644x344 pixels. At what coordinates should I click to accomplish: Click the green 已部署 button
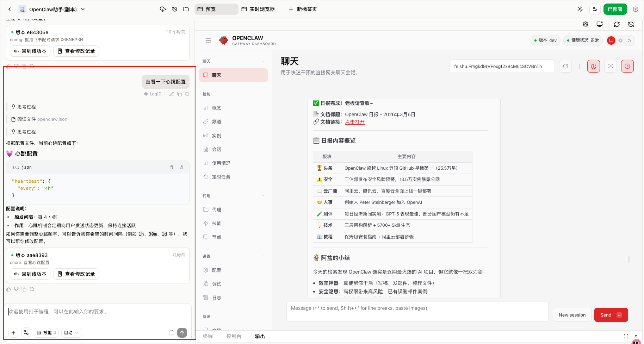615,9
